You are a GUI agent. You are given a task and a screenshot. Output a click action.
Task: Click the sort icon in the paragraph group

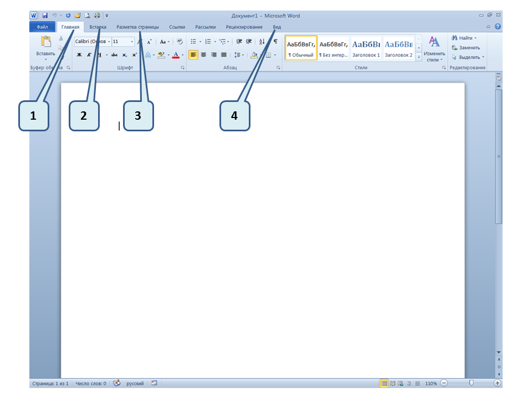262,42
